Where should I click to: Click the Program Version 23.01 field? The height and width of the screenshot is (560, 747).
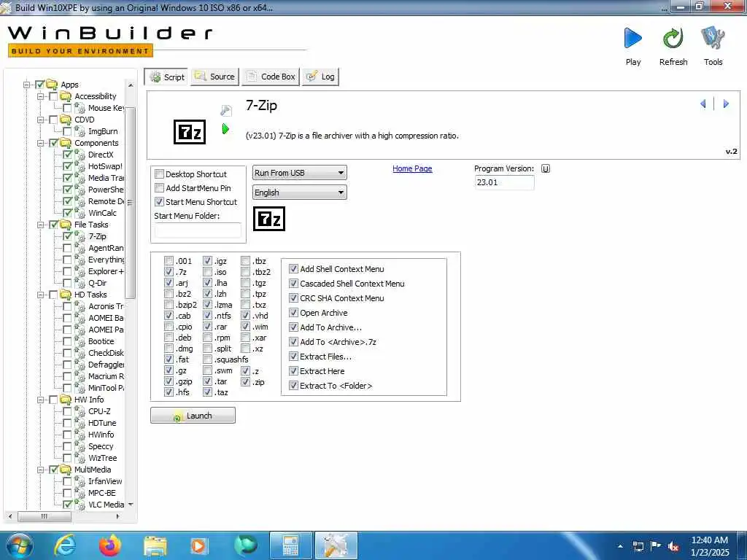click(505, 182)
